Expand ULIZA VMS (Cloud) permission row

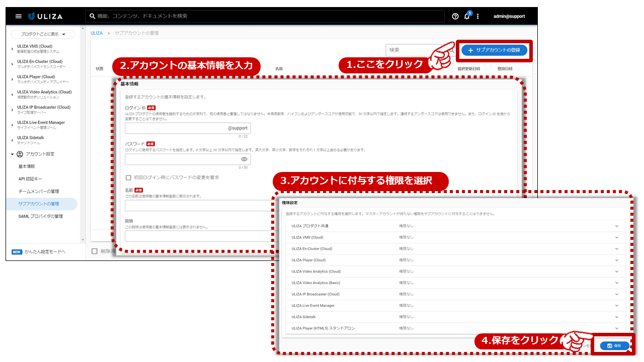click(616, 237)
